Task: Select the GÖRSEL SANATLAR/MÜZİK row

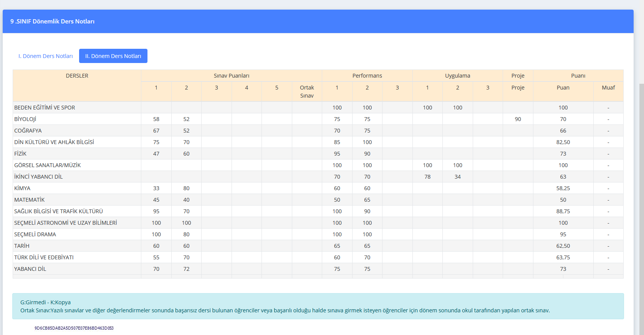Action: [x=318, y=165]
